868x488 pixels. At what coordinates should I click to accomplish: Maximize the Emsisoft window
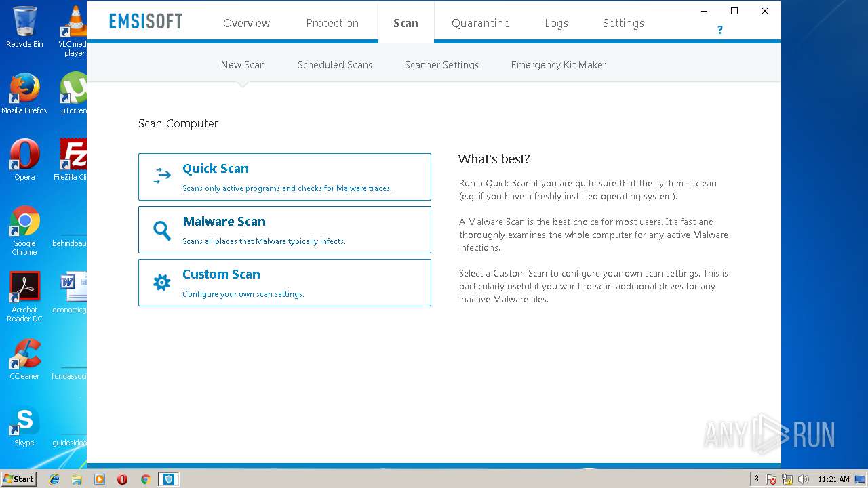pos(734,11)
